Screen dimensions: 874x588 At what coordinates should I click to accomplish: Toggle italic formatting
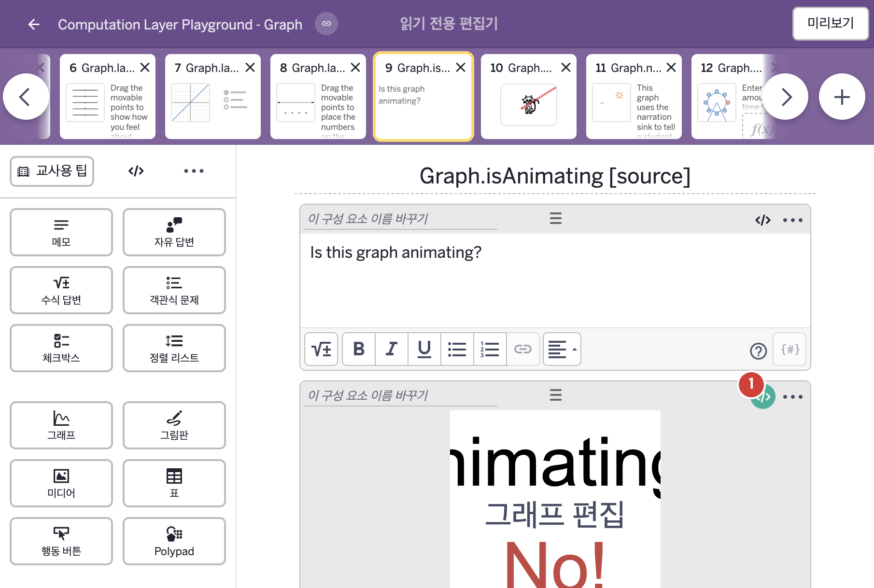tap(392, 349)
